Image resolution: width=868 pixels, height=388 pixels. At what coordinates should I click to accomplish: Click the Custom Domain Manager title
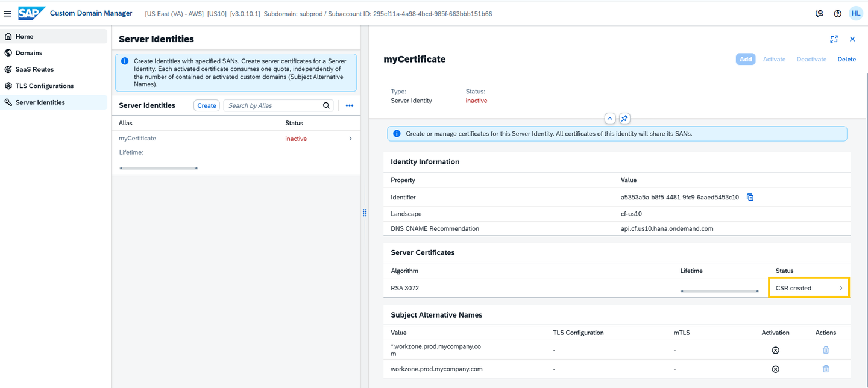coord(91,13)
